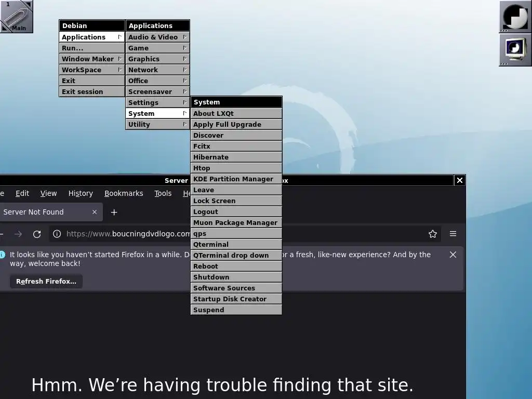Open the top dock GNUstep icon
Screen dimensions: 532x399
coord(515,16)
